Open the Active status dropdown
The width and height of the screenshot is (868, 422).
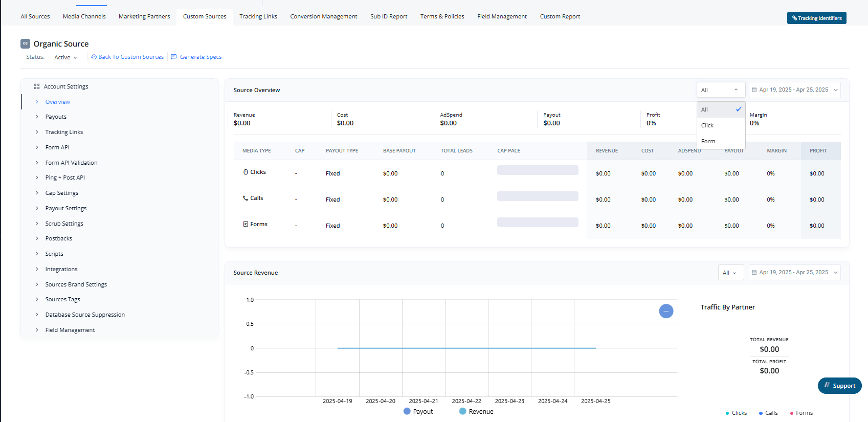65,58
